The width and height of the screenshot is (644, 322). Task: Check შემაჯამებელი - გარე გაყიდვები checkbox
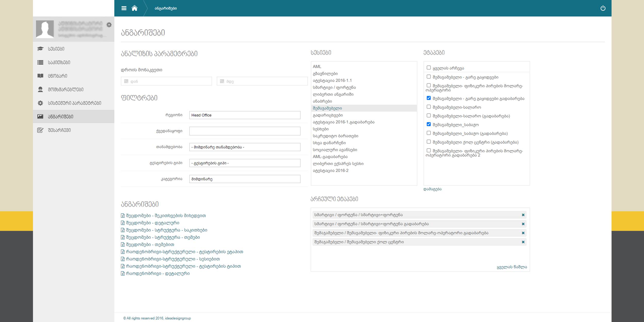tap(428, 77)
